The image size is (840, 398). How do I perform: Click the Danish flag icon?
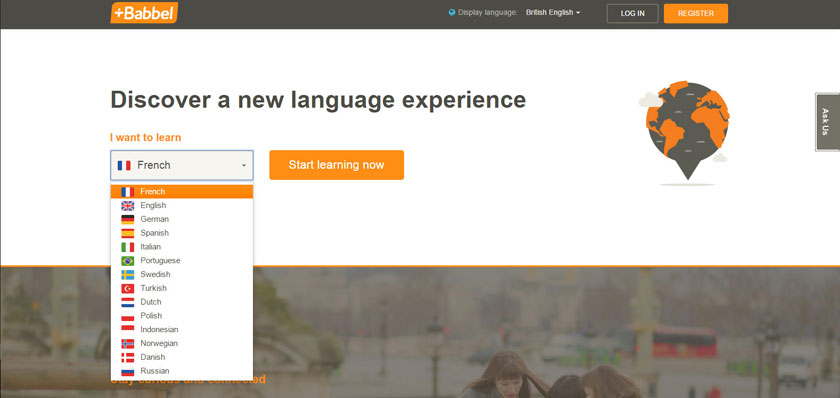point(128,357)
